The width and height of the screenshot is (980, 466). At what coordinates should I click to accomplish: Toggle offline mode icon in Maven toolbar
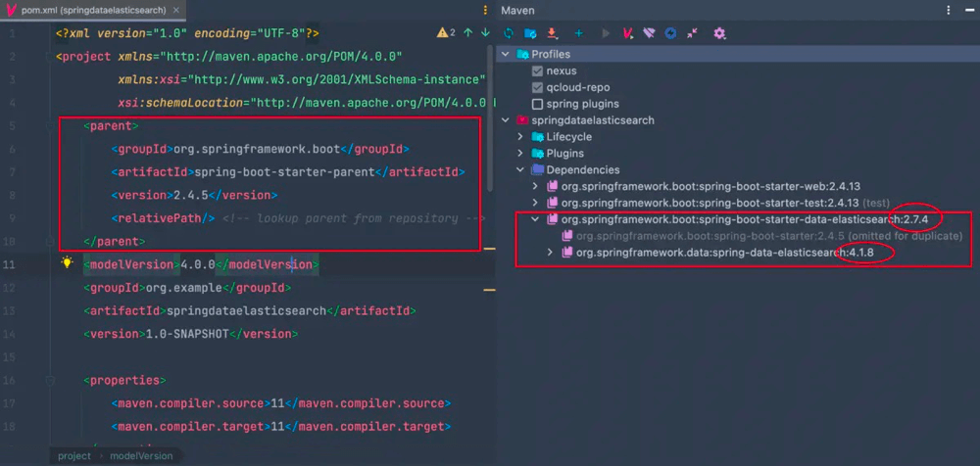click(650, 33)
